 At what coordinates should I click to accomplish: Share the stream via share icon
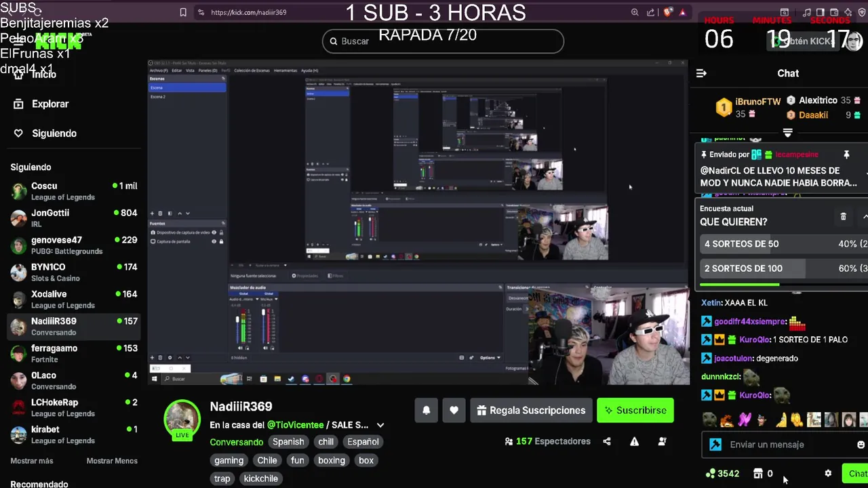pyautogui.click(x=607, y=441)
